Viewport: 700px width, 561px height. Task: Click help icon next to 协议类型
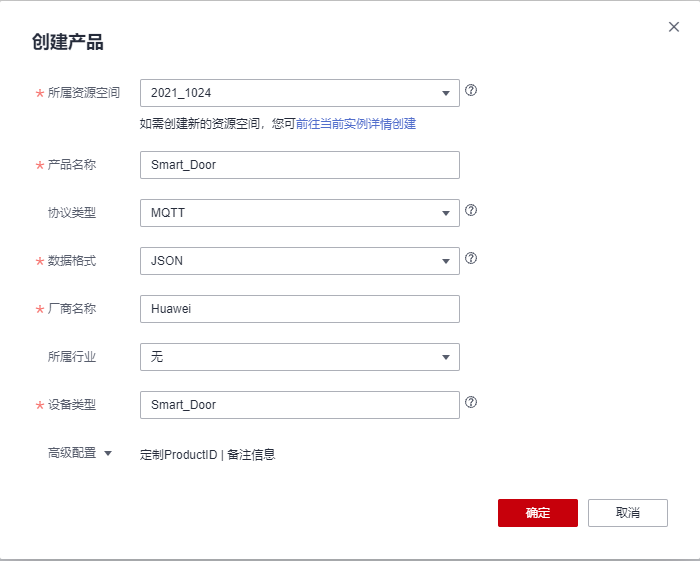click(x=471, y=211)
